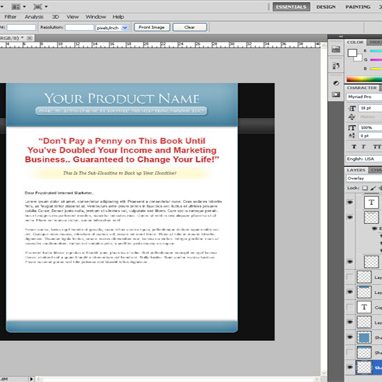Open the Arrange Documents dropdown arrow
The width and height of the screenshot is (382, 382).
coord(24,6)
